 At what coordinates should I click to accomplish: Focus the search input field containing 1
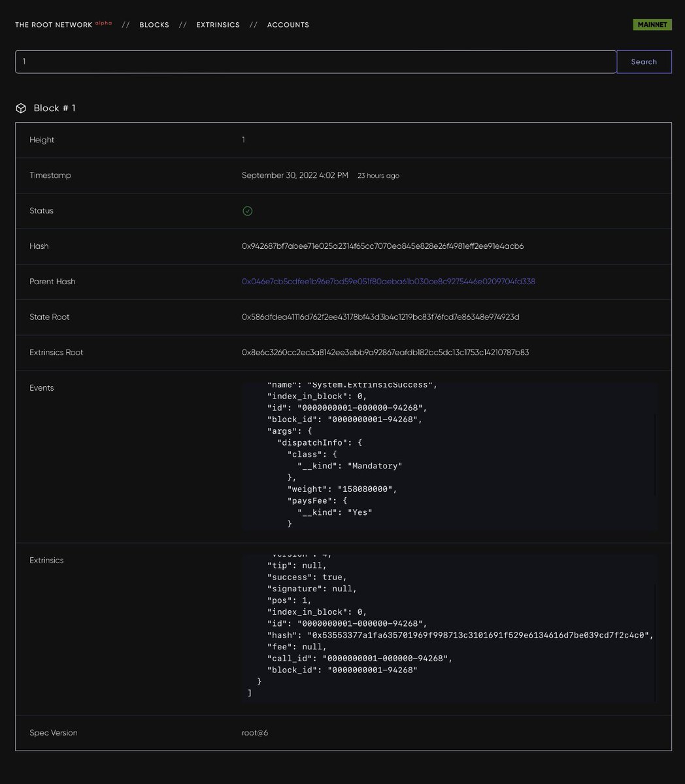pyautogui.click(x=316, y=61)
